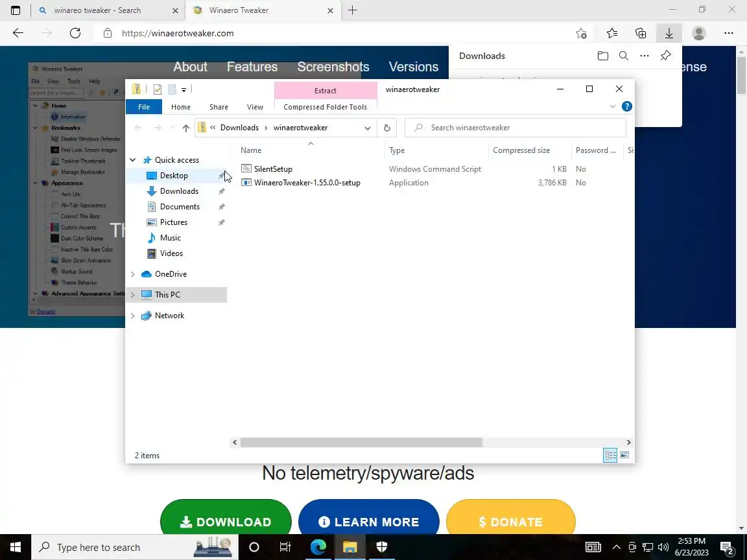Open the Share ribbon tab

pos(219,107)
